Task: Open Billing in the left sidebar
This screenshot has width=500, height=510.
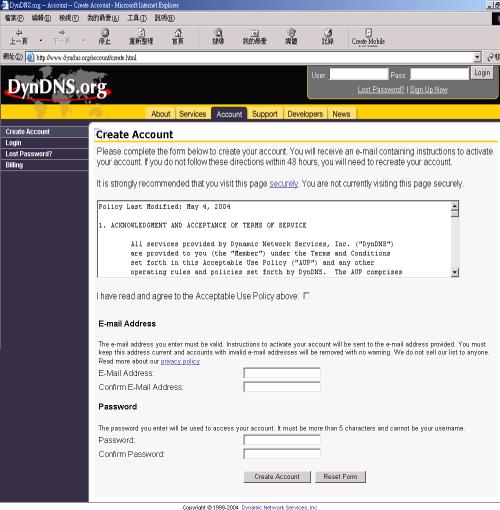Action: (45, 165)
